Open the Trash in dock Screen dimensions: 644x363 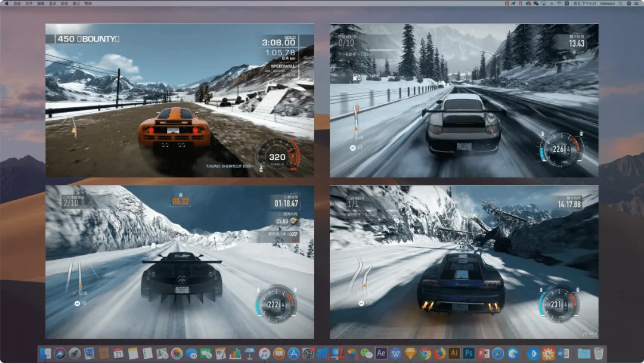click(599, 353)
